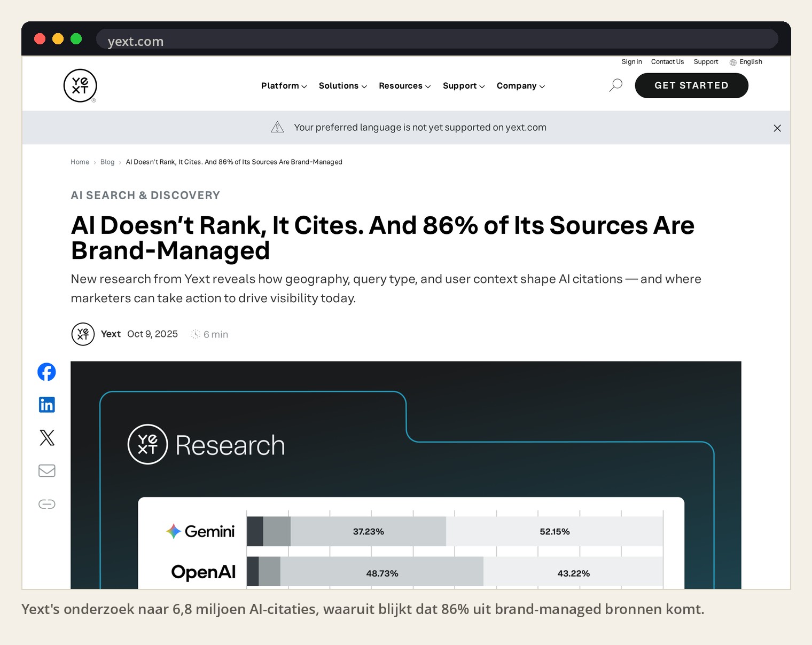Click the red window close button
812x645 pixels.
coord(40,39)
